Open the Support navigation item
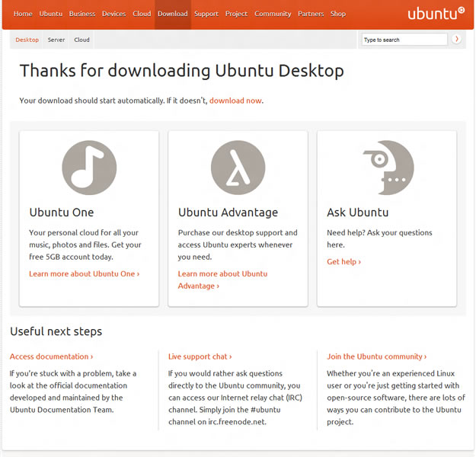The width and height of the screenshot is (476, 457). pos(206,14)
